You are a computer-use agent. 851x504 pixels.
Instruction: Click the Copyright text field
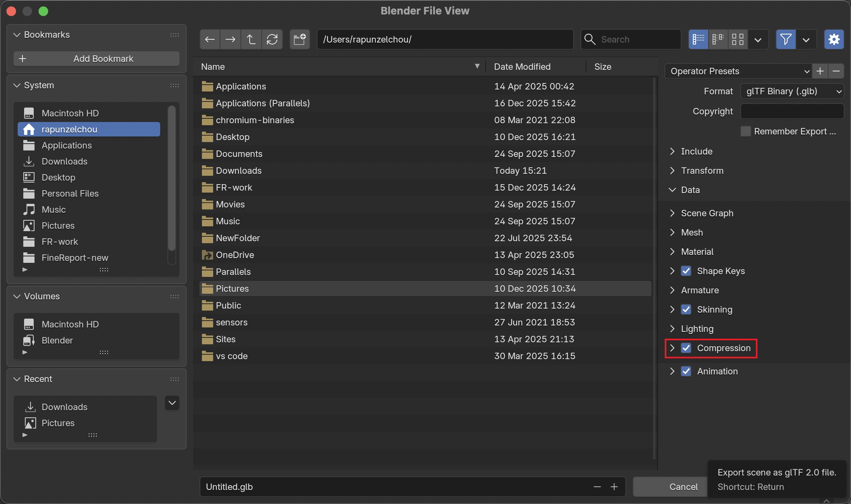(792, 111)
